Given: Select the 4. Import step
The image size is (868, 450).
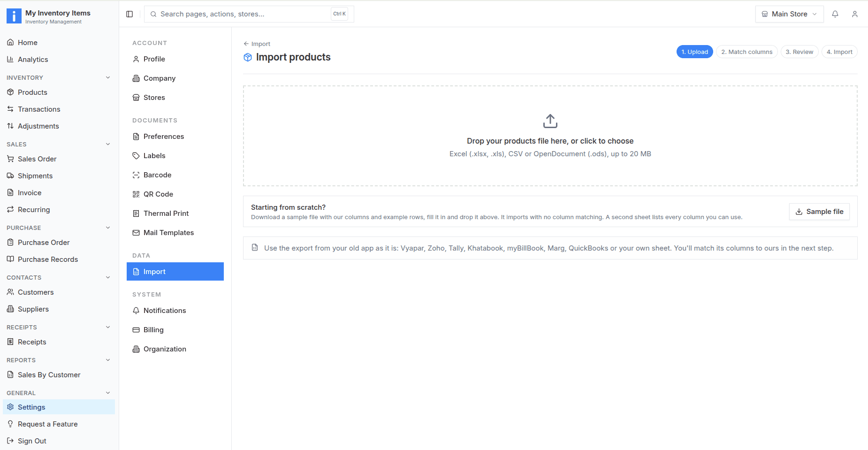Looking at the screenshot, I should coord(839,52).
